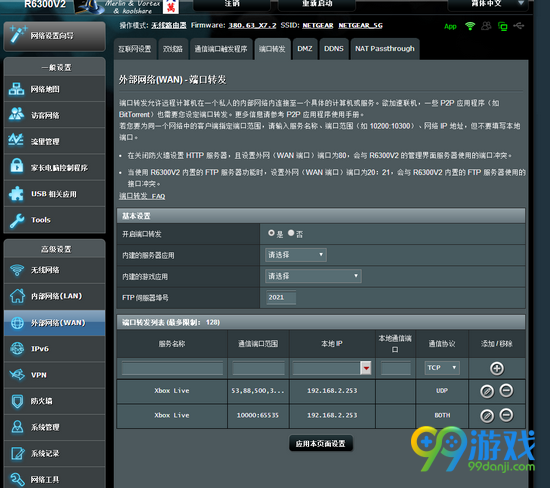Add a new port forwarding rule
The width and height of the screenshot is (550, 488).
coord(497,368)
